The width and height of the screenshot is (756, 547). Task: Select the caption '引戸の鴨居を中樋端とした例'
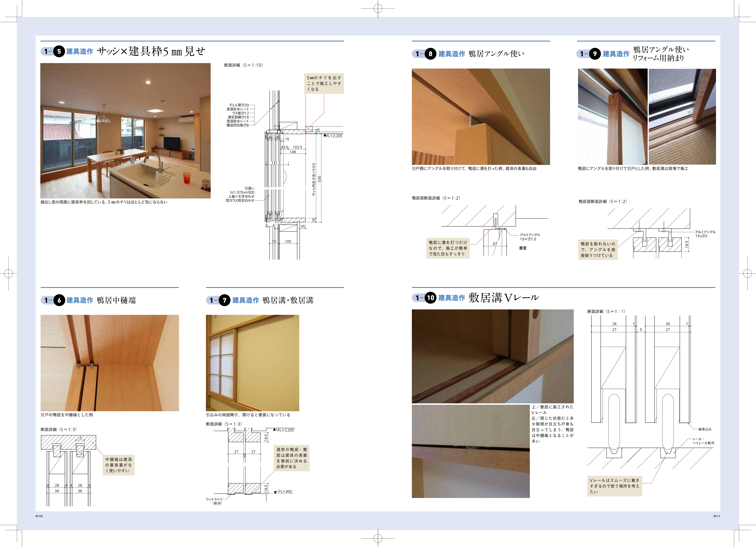click(x=67, y=415)
